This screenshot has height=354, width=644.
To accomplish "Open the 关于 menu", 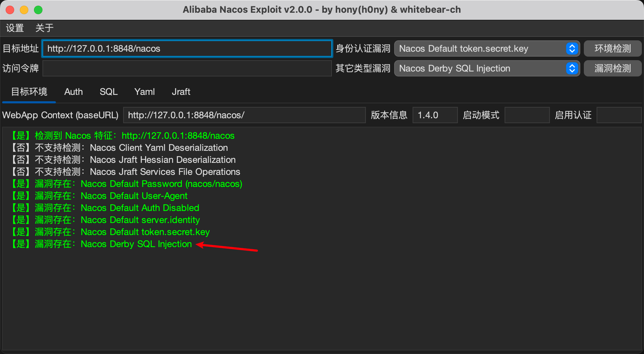I will point(44,28).
